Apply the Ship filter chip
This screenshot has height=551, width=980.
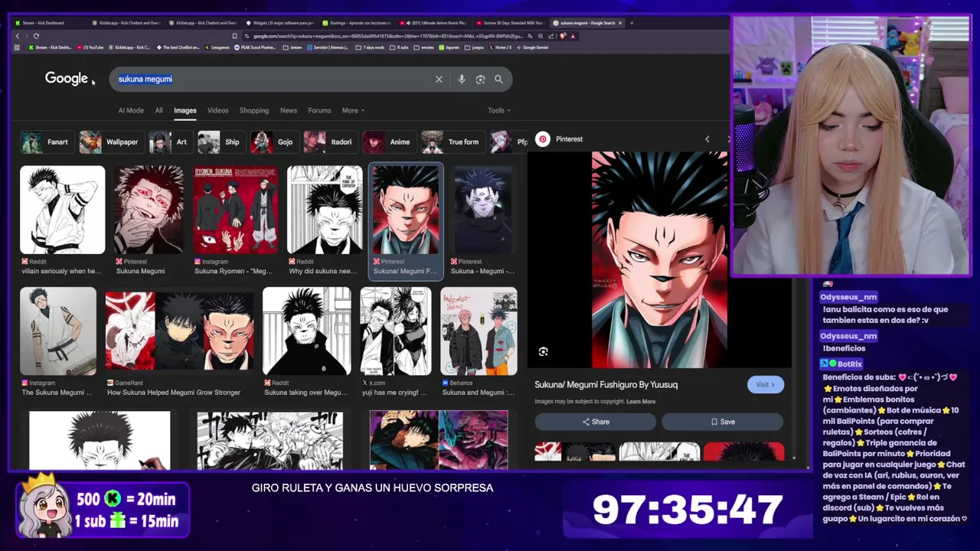[220, 142]
